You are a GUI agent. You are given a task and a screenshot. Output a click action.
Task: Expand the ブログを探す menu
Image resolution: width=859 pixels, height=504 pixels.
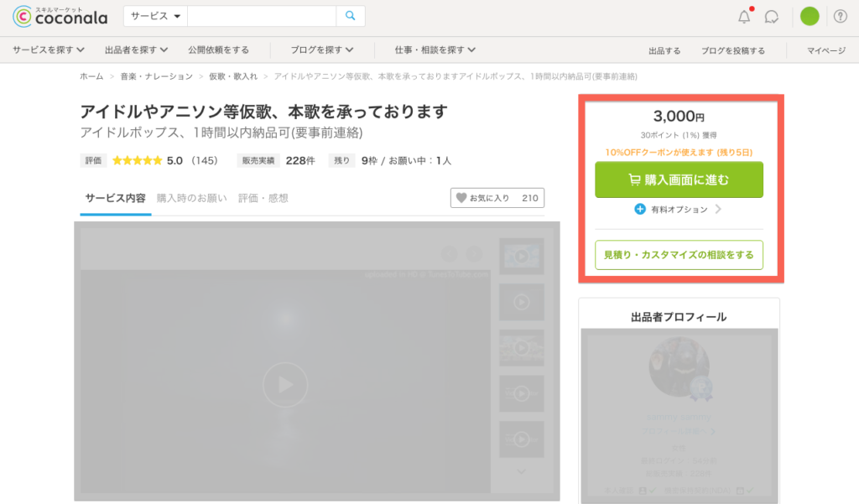(322, 50)
